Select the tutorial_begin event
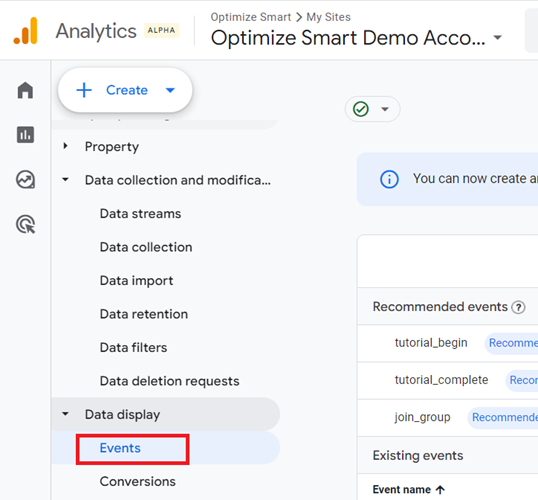Viewport: 538px width, 500px height. coord(431,343)
